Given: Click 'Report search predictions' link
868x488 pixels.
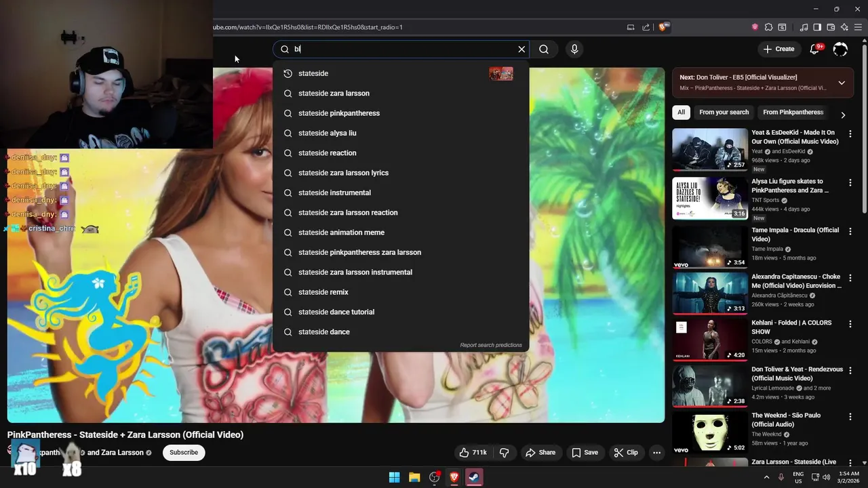Looking at the screenshot, I should click(x=491, y=345).
